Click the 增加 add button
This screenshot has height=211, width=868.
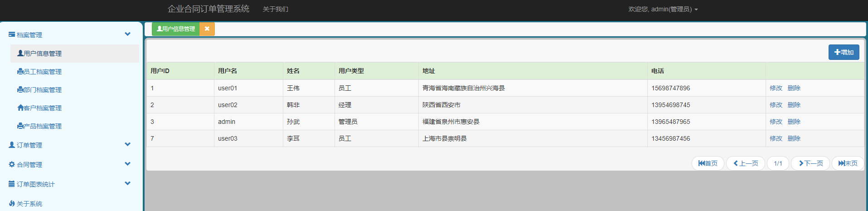(x=844, y=52)
